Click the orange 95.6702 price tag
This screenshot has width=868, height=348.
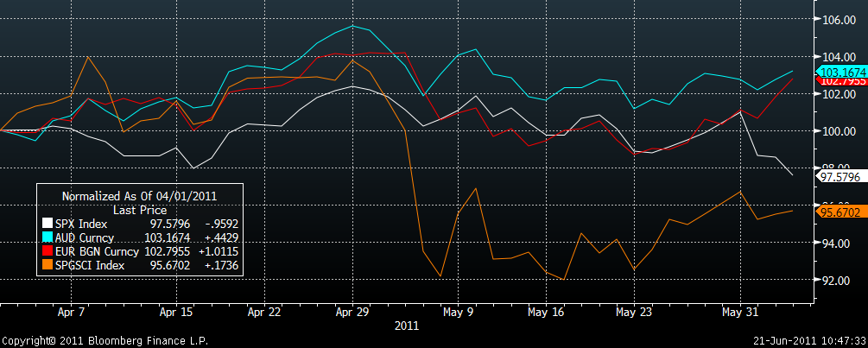click(x=842, y=212)
